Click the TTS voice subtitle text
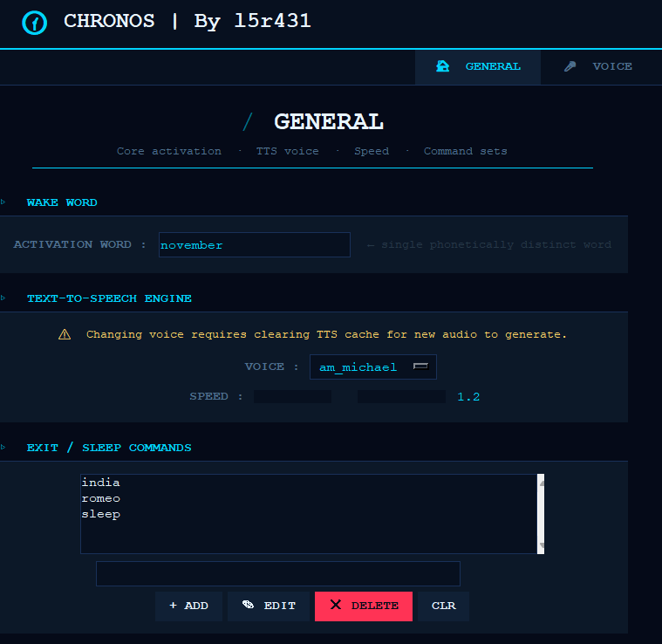Screen dimensions: 662x644 (288, 151)
